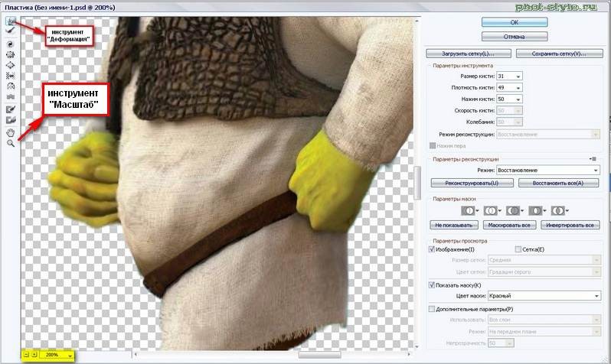This screenshot has height=364, width=611.
Task: Open the Нажим кисти dropdown arrow
Action: 518,99
